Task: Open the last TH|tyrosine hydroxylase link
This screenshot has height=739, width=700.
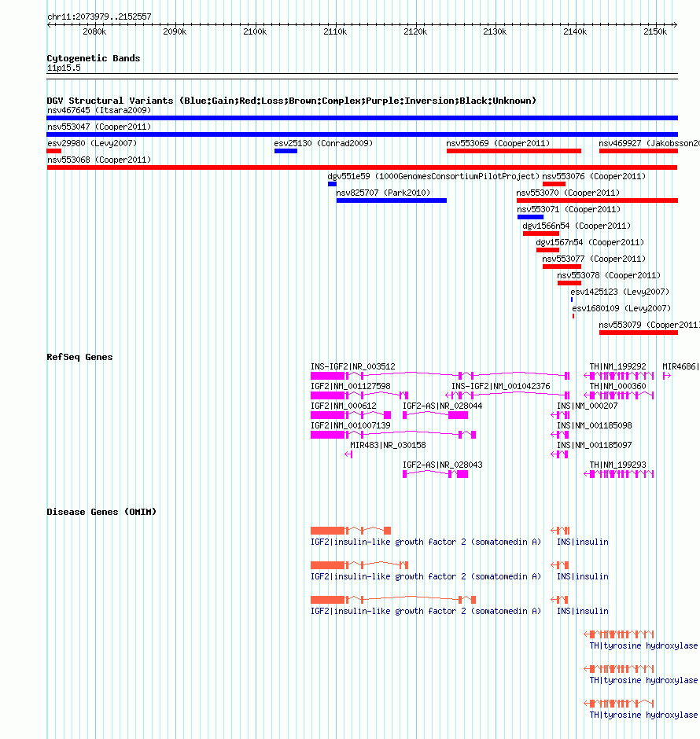Action: click(x=643, y=715)
